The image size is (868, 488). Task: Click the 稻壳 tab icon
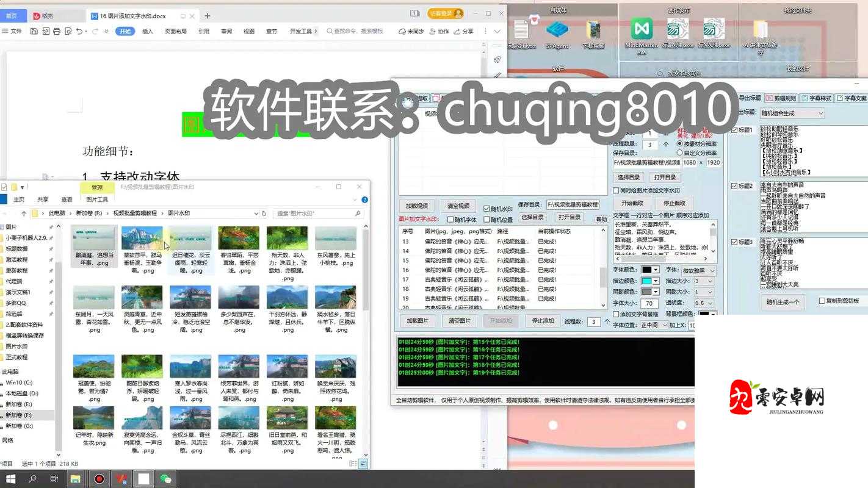[x=37, y=16]
